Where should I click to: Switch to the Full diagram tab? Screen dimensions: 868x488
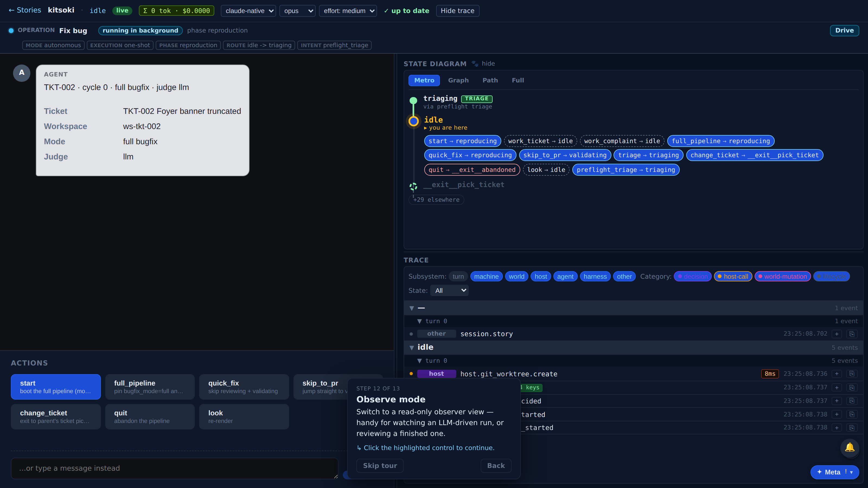(518, 80)
